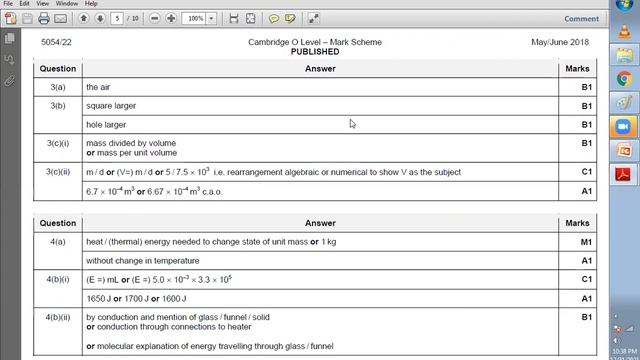This screenshot has height=360, width=640.
Task: Click the page number field showing 5
Action: tap(117, 18)
